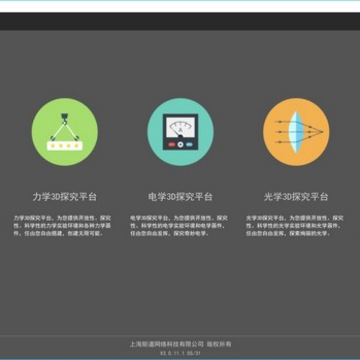This screenshot has width=360, height=360.
Task: Select the 力学3D探究平台 title
Action: pyautogui.click(x=65, y=197)
